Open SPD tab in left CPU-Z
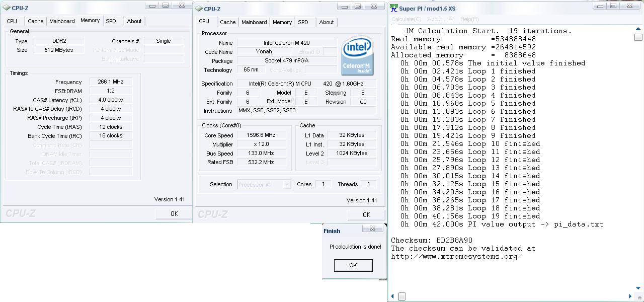This screenshot has height=302, width=644. (x=111, y=21)
